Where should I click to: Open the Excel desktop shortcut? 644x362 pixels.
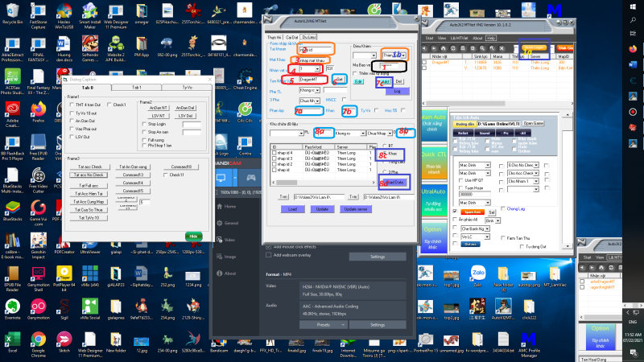pos(12,337)
